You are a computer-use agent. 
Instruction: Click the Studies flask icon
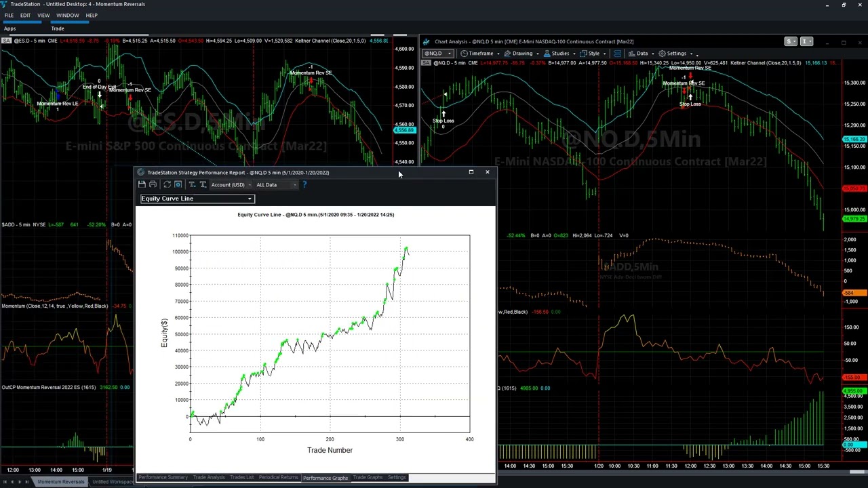[x=547, y=54]
